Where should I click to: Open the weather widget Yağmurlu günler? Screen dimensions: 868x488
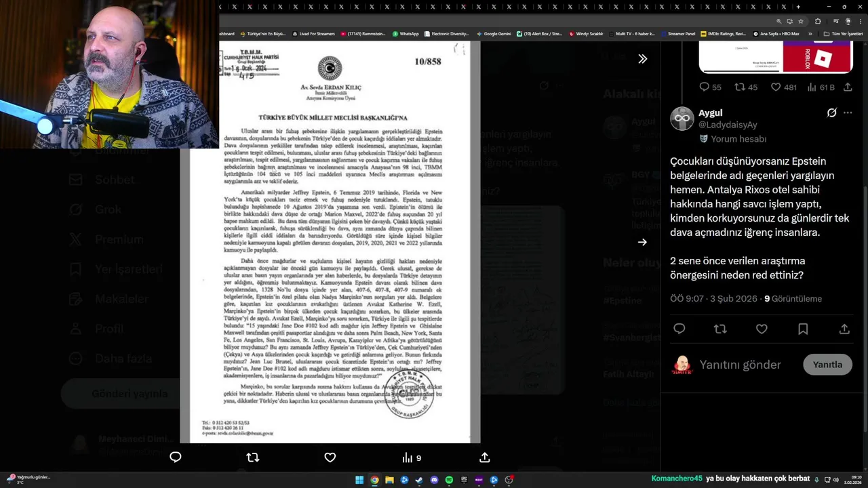click(28, 479)
